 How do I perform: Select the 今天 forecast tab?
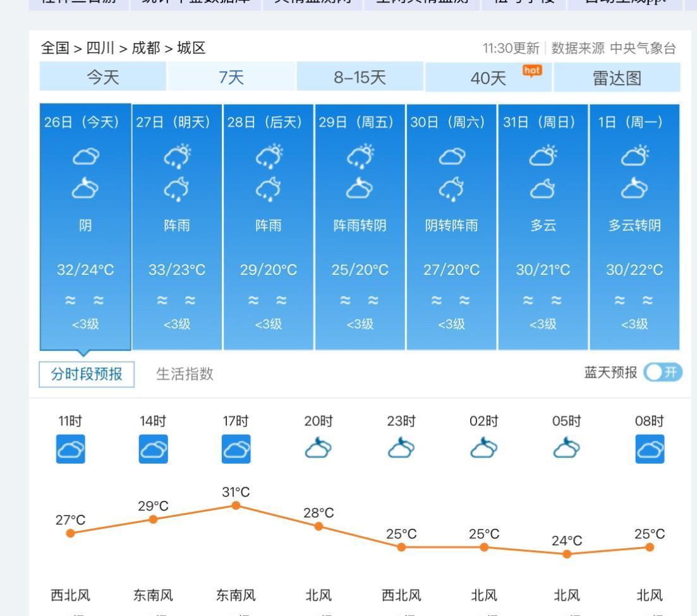(x=102, y=78)
